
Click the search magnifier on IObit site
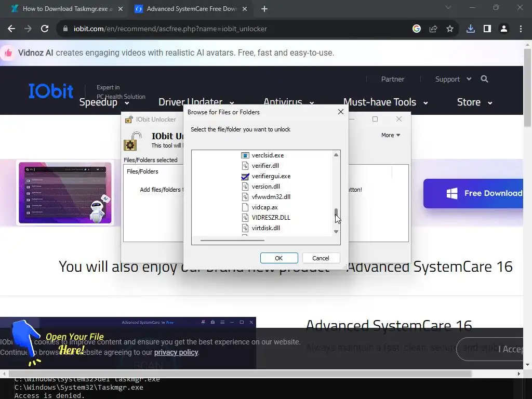pos(485,79)
